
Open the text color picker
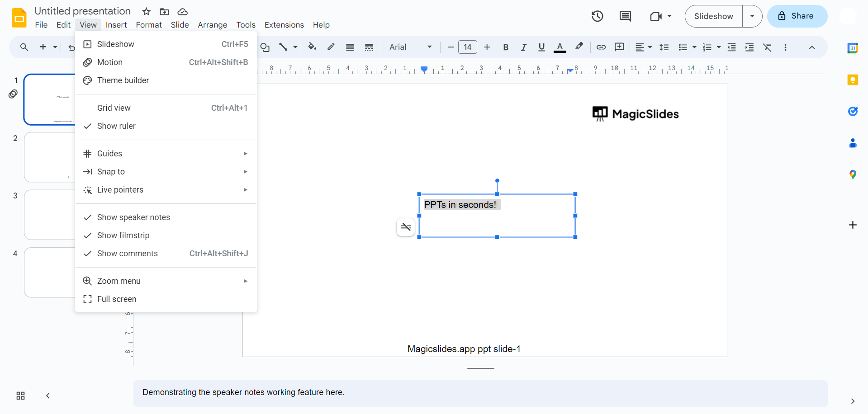pyautogui.click(x=560, y=47)
